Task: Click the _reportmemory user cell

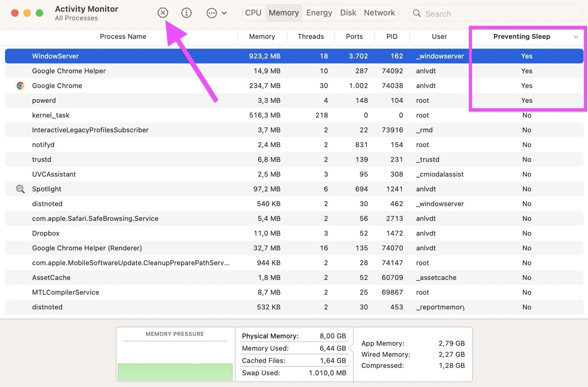Action: click(x=440, y=307)
